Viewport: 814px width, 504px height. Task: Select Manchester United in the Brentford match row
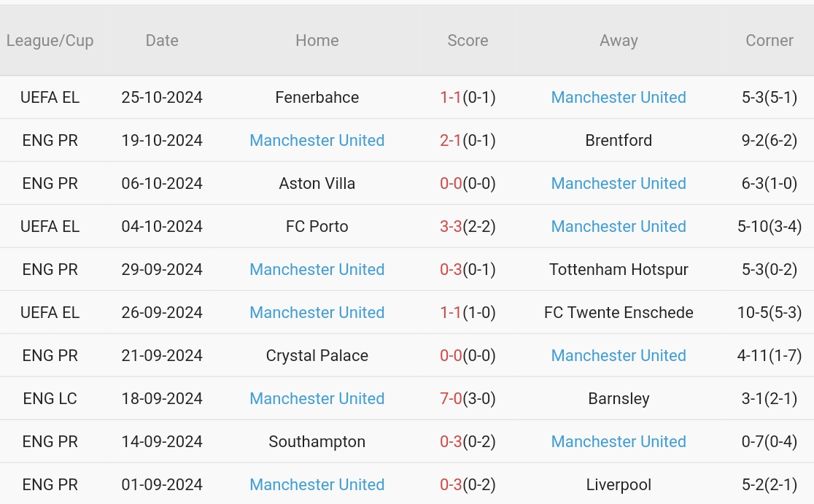tap(317, 140)
